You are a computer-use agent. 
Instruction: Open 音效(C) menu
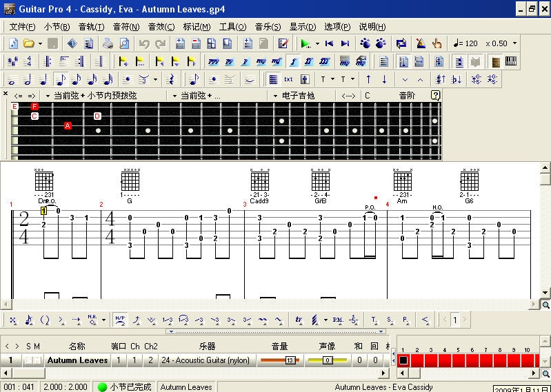click(x=161, y=27)
